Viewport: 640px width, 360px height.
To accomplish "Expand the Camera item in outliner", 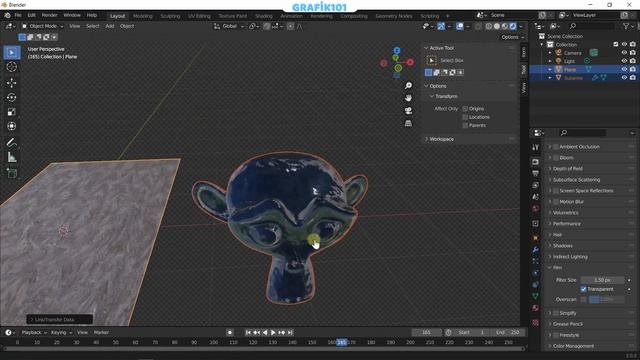I will point(550,53).
